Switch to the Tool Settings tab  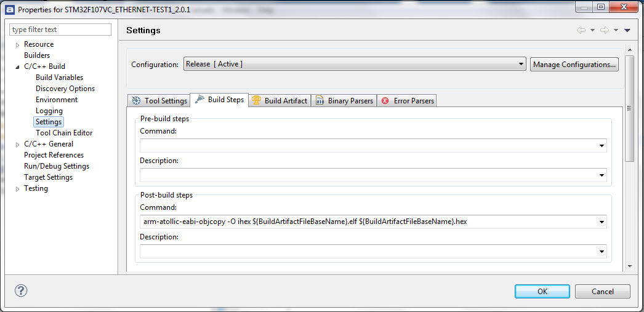click(x=158, y=100)
